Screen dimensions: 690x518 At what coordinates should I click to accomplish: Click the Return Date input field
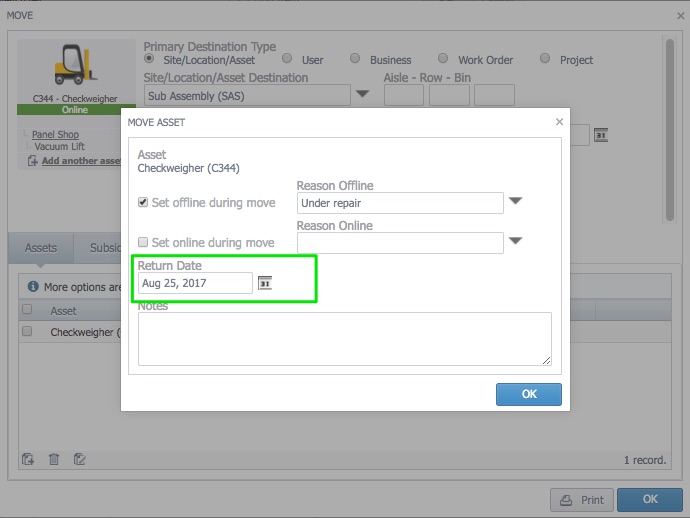(195, 283)
